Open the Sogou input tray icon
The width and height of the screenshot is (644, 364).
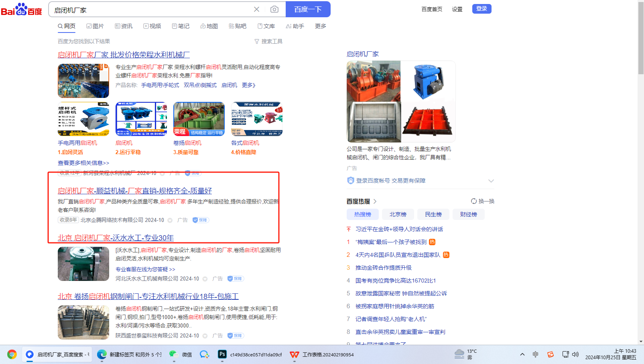coord(551,354)
